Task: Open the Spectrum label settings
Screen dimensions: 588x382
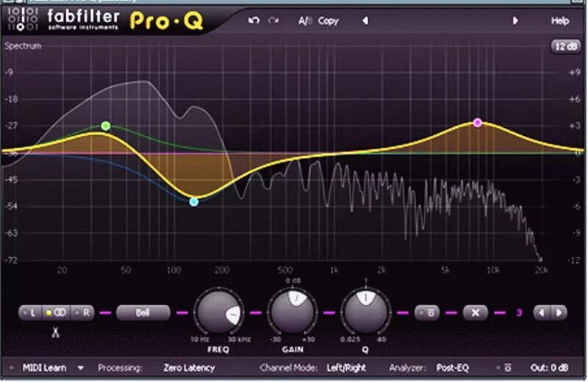Action: coord(23,46)
